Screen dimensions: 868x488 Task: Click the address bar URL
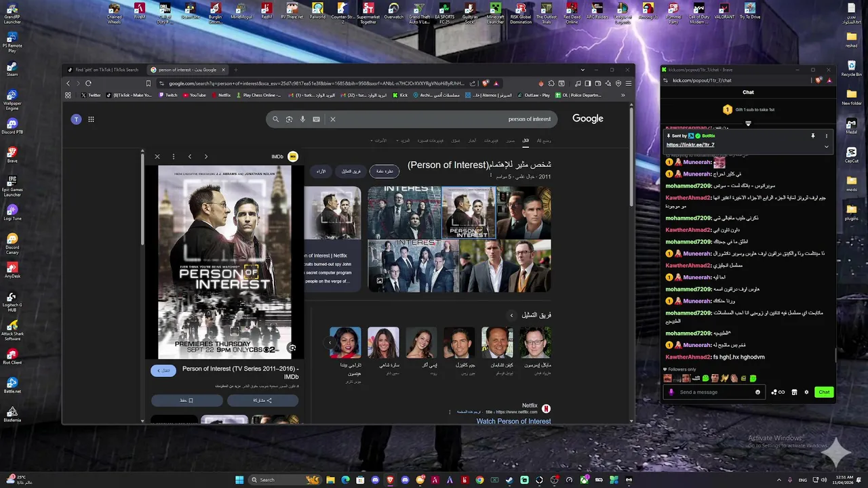click(x=316, y=83)
